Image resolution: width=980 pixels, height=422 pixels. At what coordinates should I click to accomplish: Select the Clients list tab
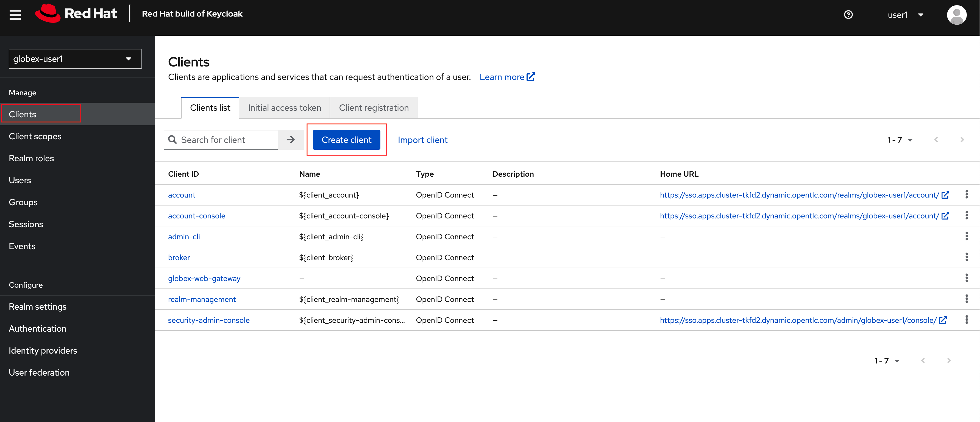(x=210, y=107)
